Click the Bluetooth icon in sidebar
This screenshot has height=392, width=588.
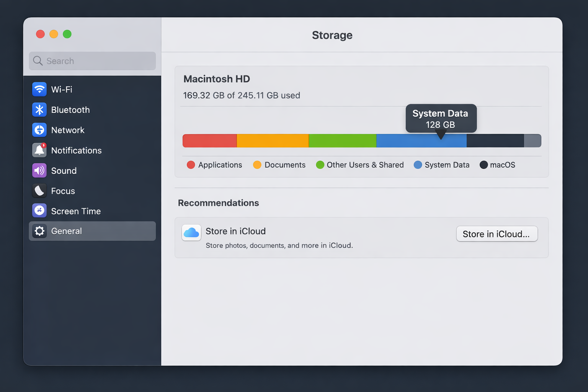pyautogui.click(x=39, y=110)
